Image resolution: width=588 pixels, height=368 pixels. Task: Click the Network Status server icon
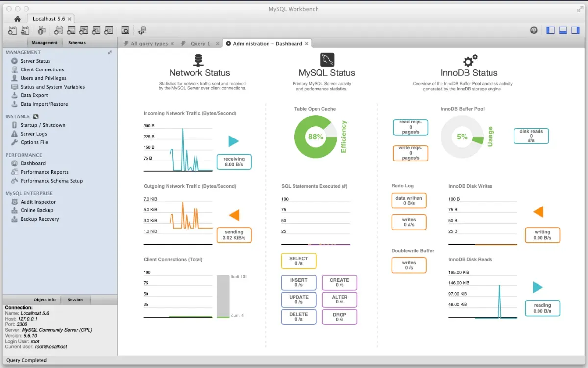pyautogui.click(x=198, y=60)
